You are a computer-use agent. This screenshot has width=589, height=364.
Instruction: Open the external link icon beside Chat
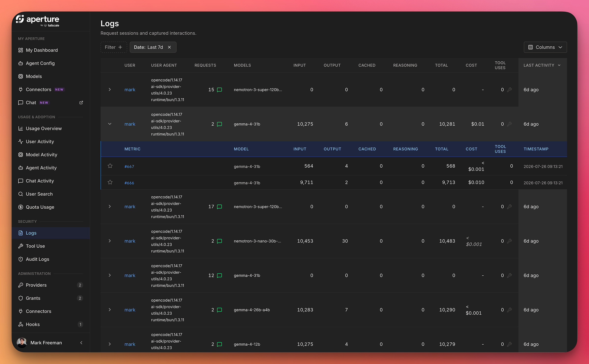[81, 103]
